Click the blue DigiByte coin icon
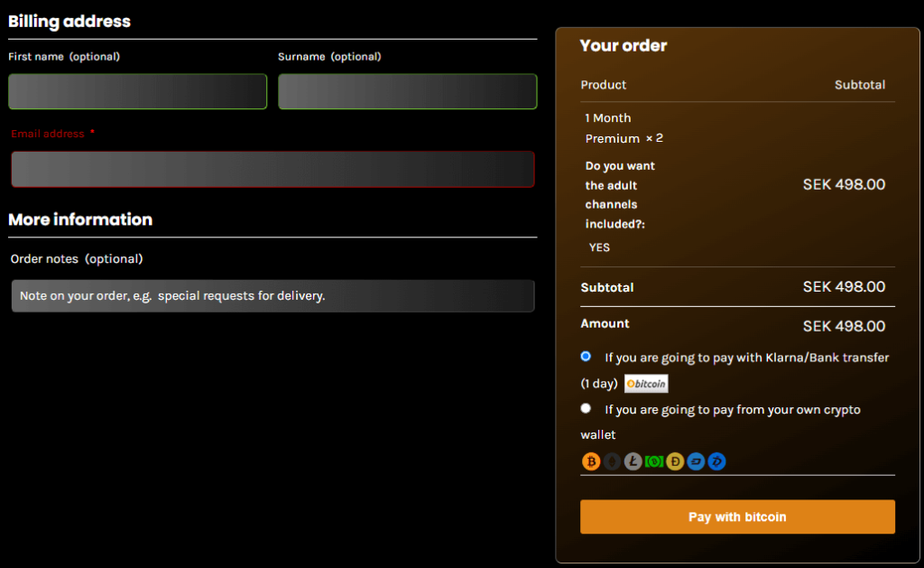Image resolution: width=924 pixels, height=568 pixels. (x=716, y=461)
